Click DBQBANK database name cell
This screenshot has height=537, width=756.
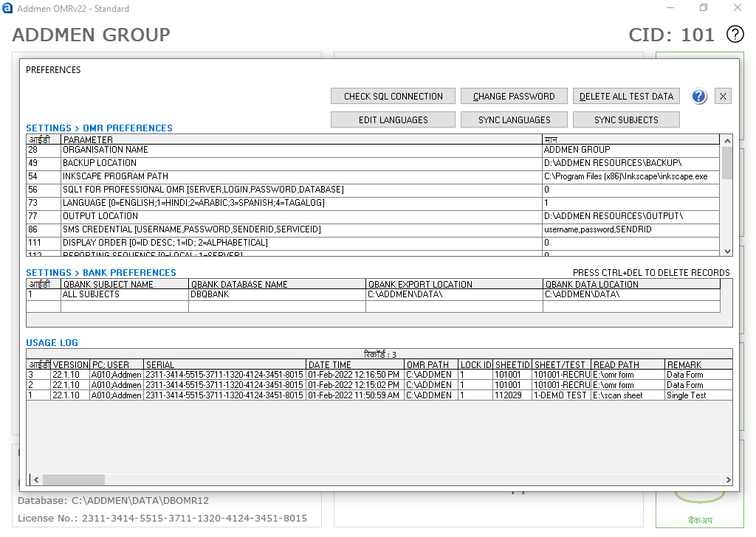pyautogui.click(x=278, y=294)
